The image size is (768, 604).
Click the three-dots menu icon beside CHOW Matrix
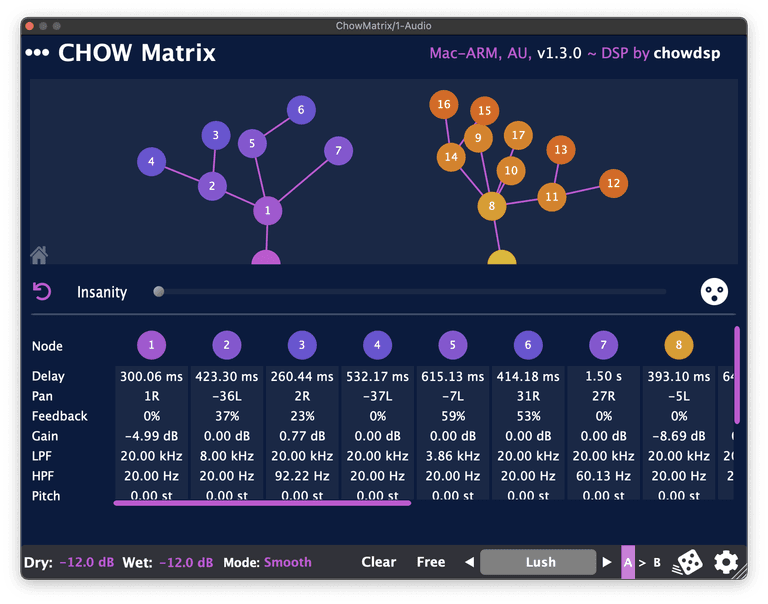[37, 53]
